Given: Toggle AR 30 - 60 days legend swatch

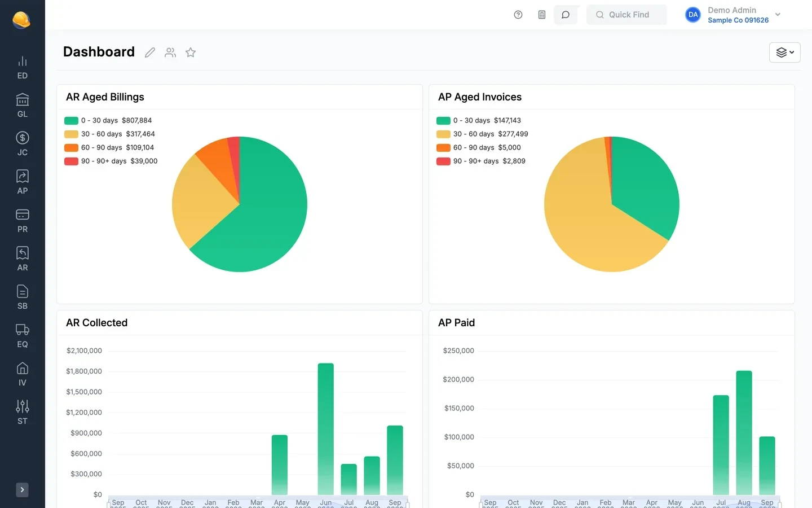Looking at the screenshot, I should tap(71, 134).
